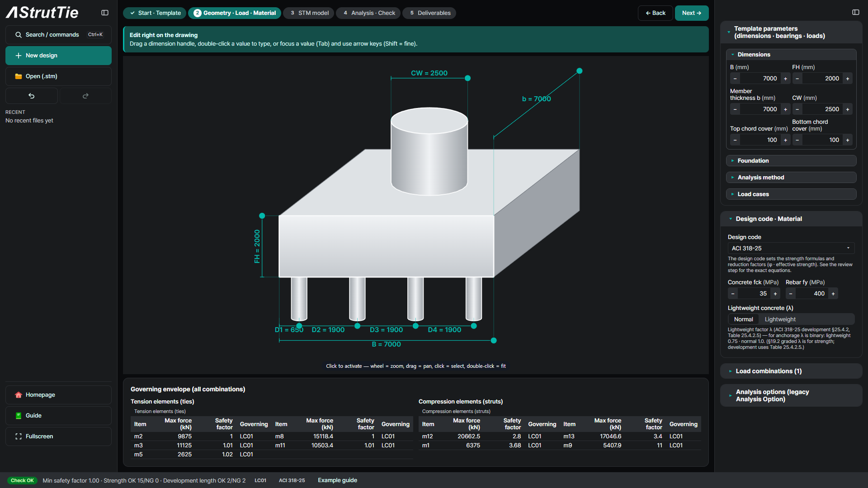Go to Start · Template step
Image resolution: width=868 pixels, height=488 pixels.
click(155, 13)
